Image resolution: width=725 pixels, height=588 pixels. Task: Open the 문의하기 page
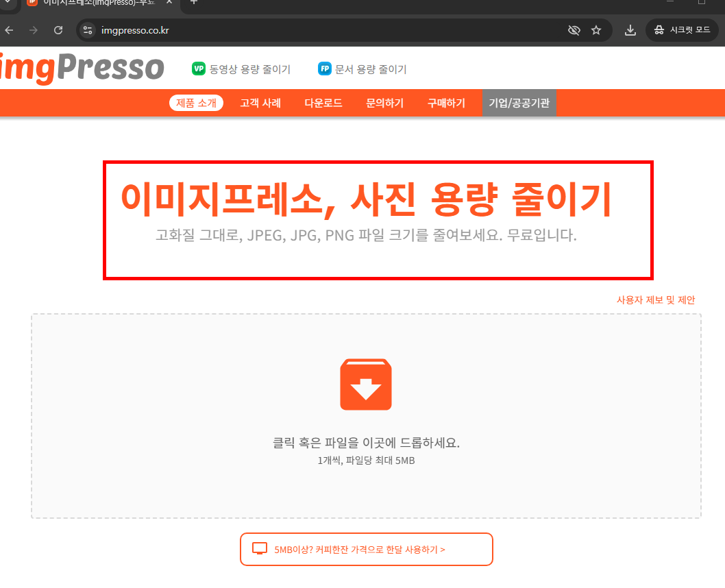tap(384, 102)
